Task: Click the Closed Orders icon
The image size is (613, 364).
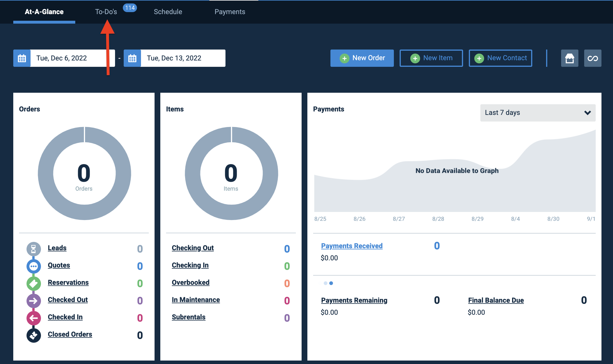Action: click(34, 335)
